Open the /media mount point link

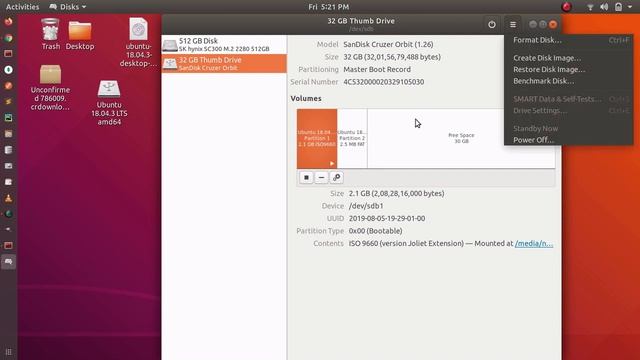click(534, 244)
